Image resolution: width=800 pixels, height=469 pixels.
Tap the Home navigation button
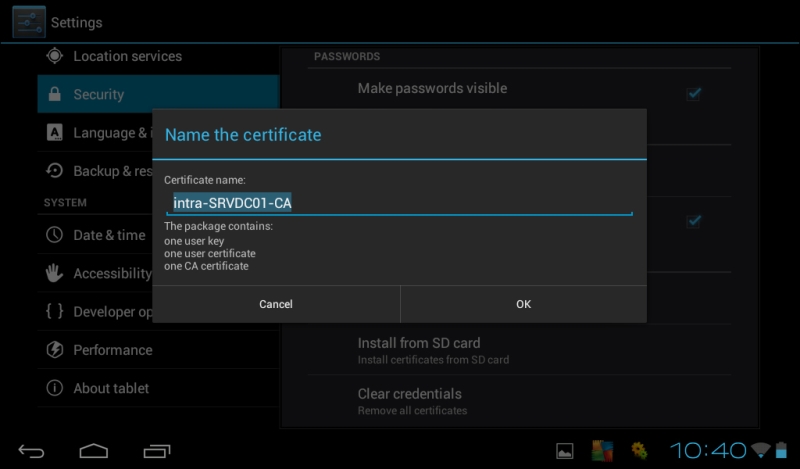(x=94, y=451)
